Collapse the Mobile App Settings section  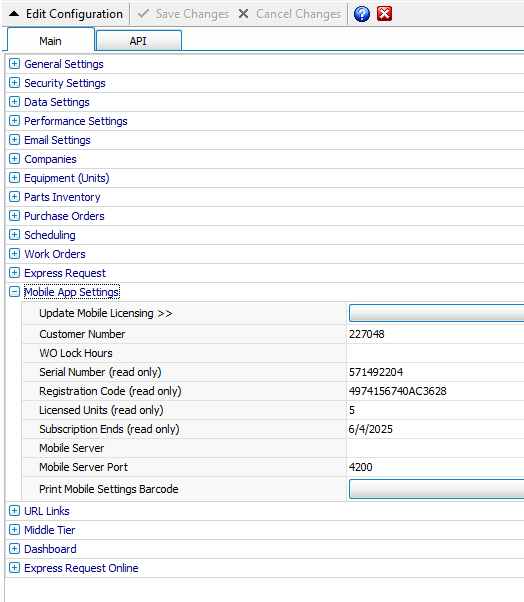[x=14, y=292]
